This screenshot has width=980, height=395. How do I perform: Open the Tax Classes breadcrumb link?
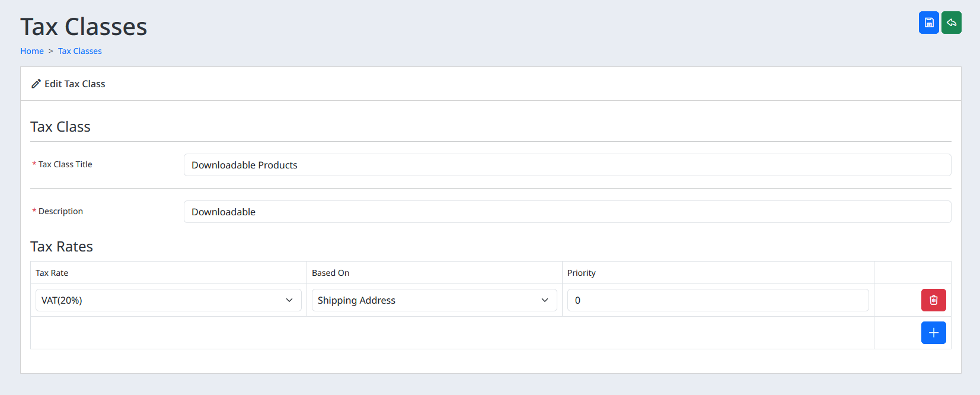pos(79,51)
